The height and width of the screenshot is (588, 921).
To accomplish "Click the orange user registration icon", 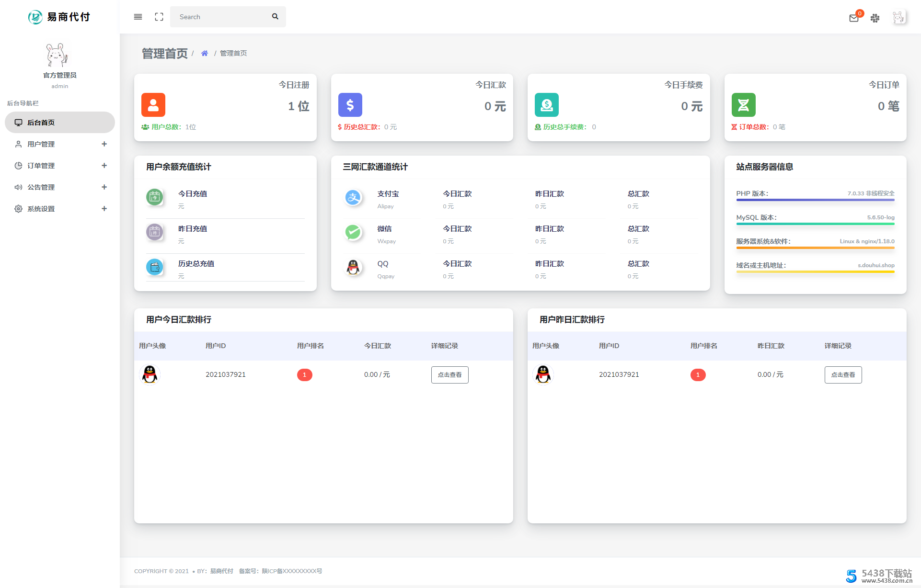I will point(153,105).
